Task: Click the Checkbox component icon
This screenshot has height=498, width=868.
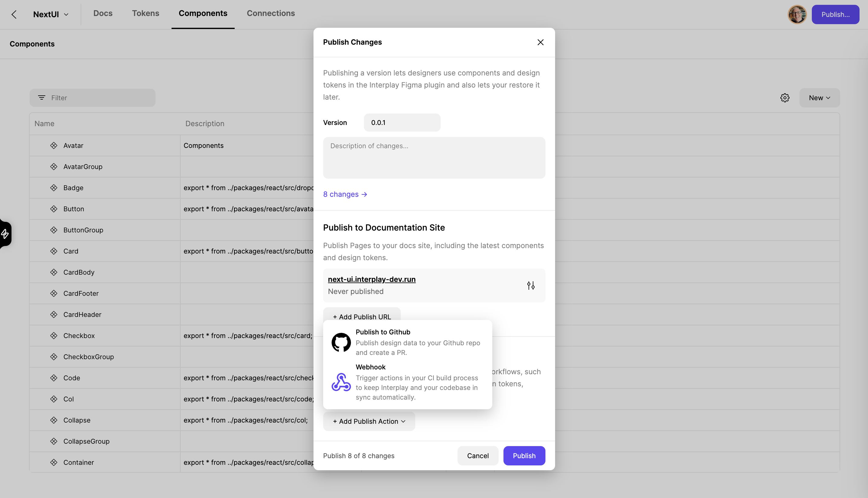Action: click(54, 336)
